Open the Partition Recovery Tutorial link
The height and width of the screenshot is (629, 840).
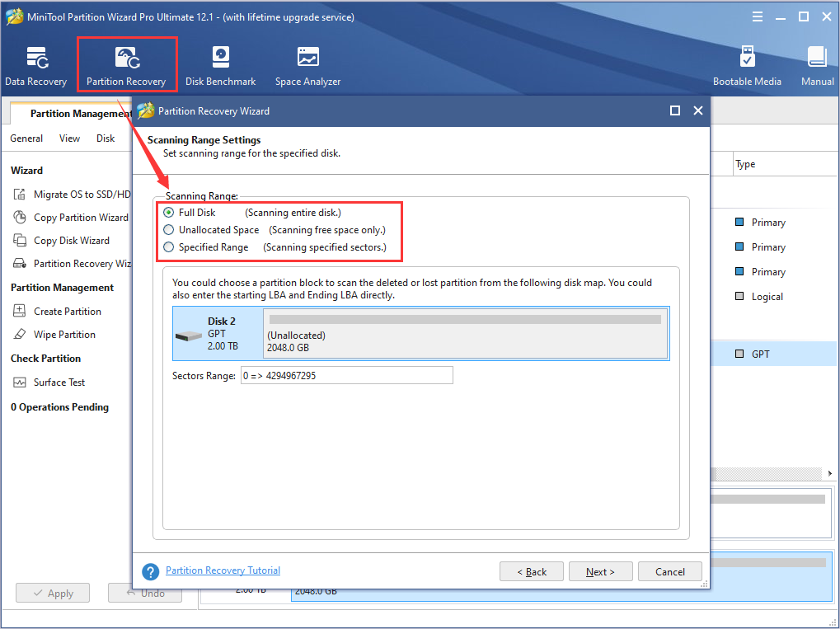click(223, 570)
